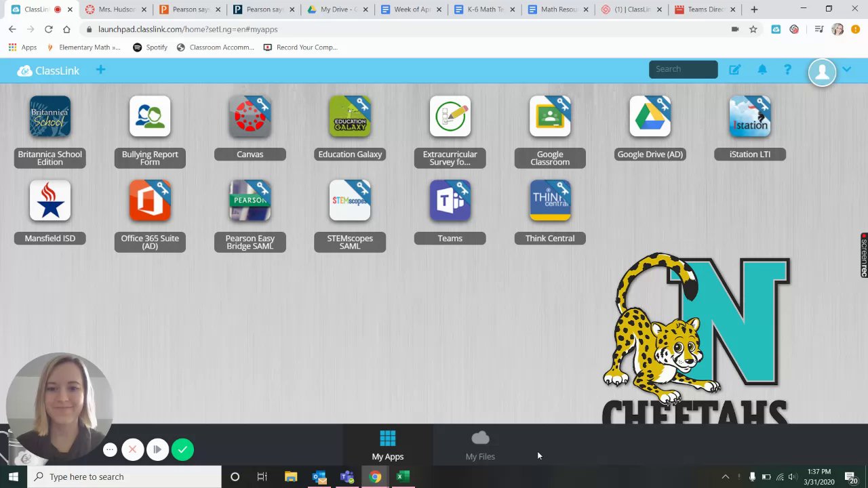
Task: Show hidden system tray icons
Action: click(725, 476)
